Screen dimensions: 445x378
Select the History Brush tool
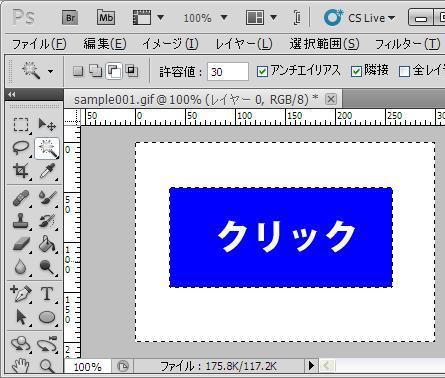(47, 221)
